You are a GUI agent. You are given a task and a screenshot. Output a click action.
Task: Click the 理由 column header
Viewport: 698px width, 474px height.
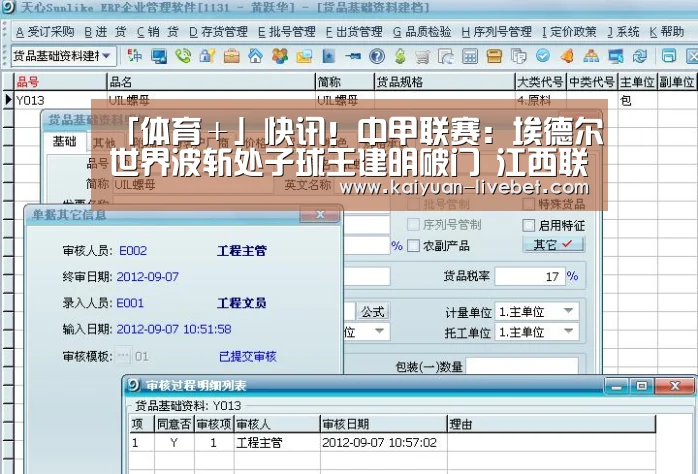551,424
